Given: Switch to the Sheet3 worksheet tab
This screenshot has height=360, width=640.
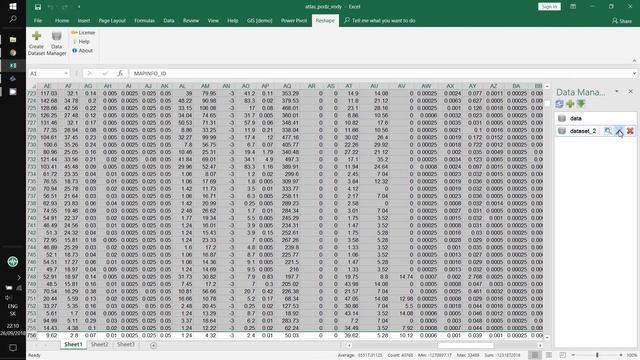Looking at the screenshot, I should [x=125, y=344].
